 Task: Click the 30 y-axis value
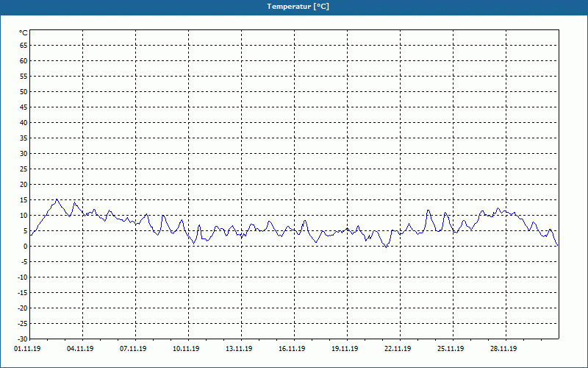tap(24, 154)
